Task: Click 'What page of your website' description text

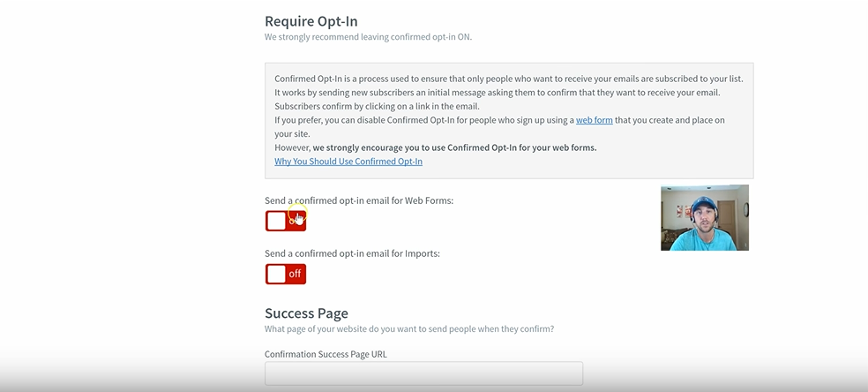Action: tap(409, 329)
